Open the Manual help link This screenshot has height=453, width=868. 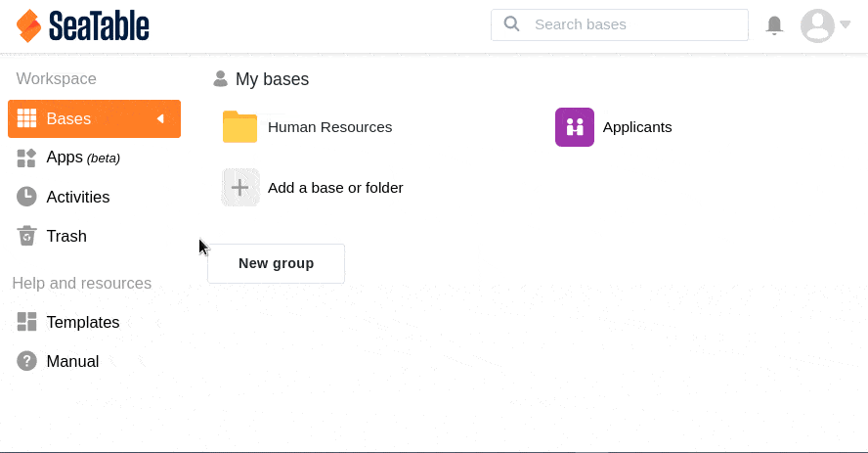tap(72, 361)
